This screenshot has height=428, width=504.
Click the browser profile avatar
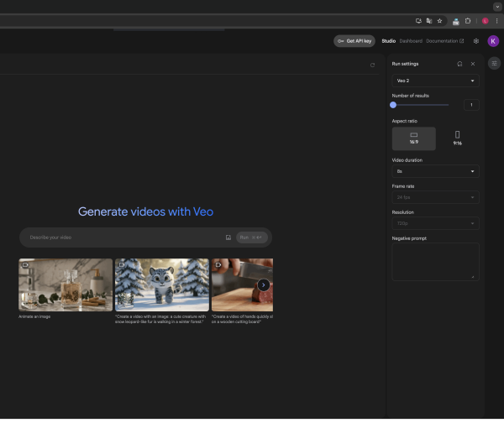(485, 21)
